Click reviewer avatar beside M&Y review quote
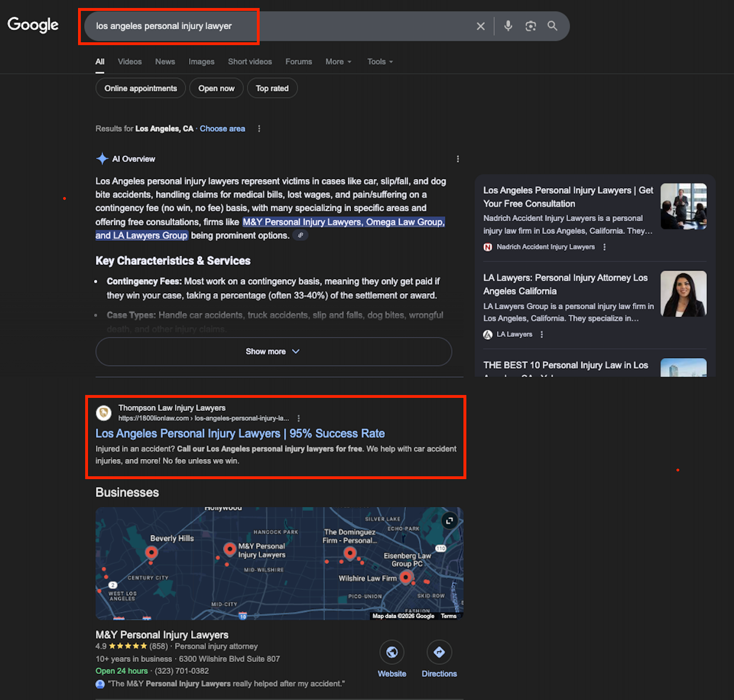The image size is (734, 700). pos(100,684)
